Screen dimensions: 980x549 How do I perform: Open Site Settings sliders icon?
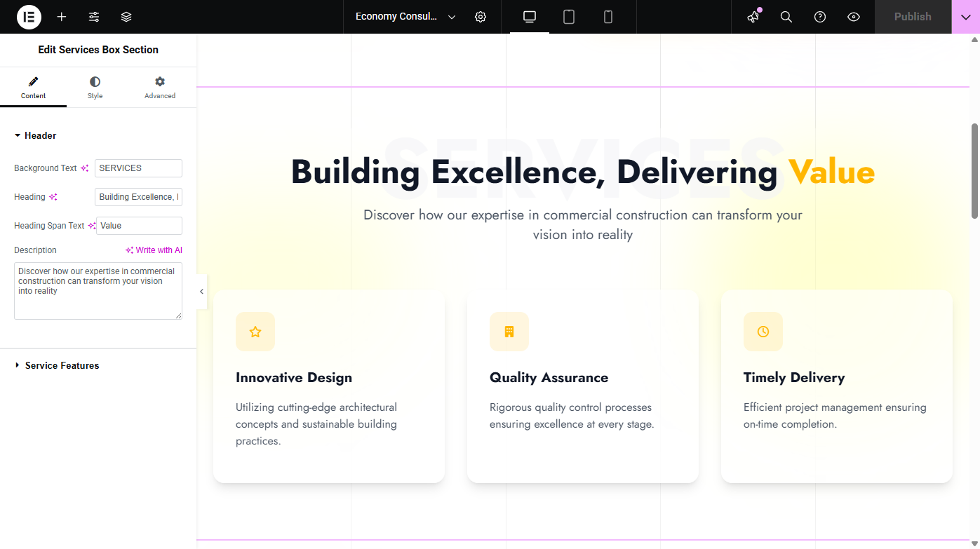pyautogui.click(x=94, y=17)
